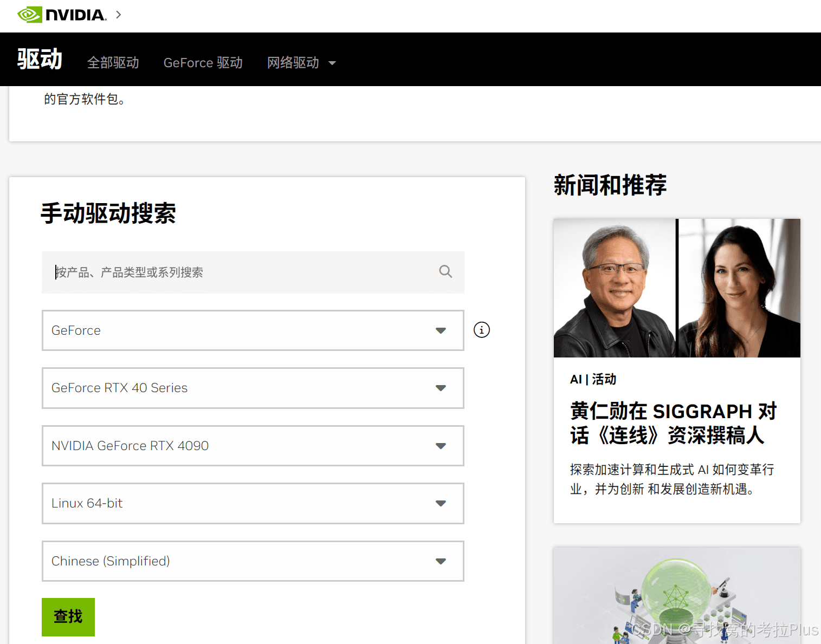Open the GeForce 驱动 menu item

(x=203, y=63)
